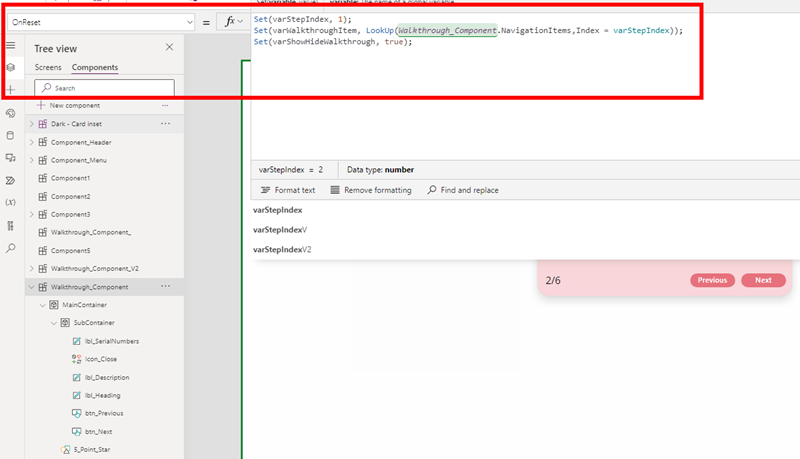The width and height of the screenshot is (800, 459).
Task: Switch to the Screens tab
Action: tap(48, 67)
